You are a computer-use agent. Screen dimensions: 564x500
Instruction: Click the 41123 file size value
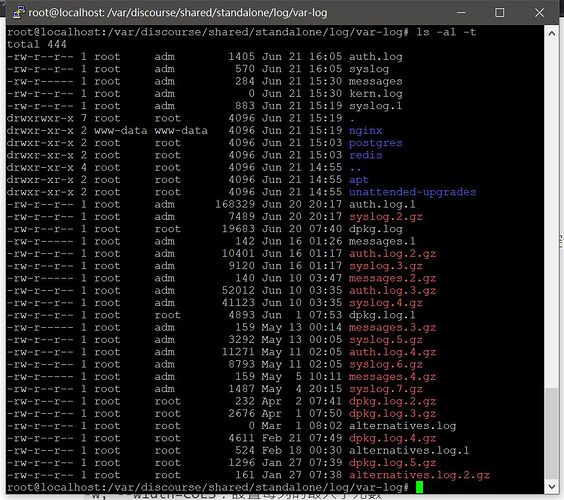238,303
